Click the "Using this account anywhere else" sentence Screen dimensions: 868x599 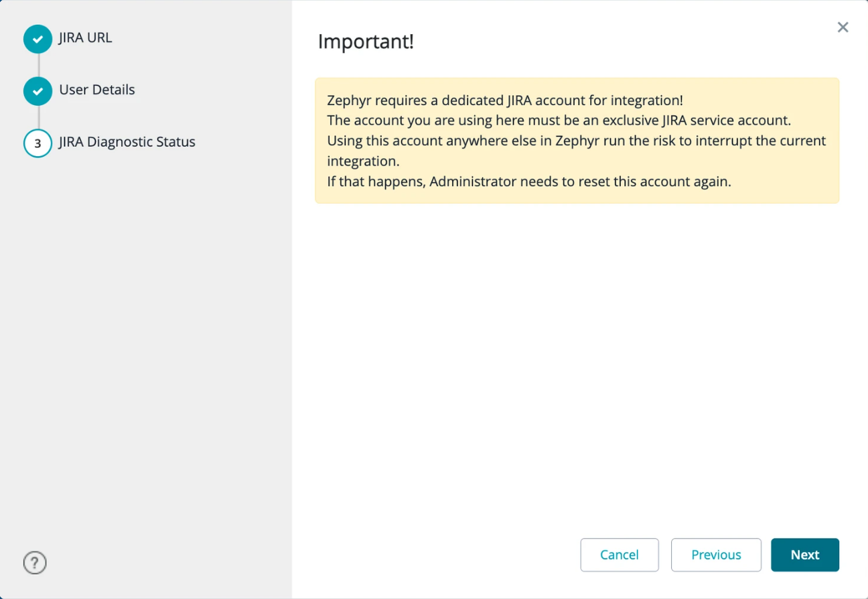(576, 141)
